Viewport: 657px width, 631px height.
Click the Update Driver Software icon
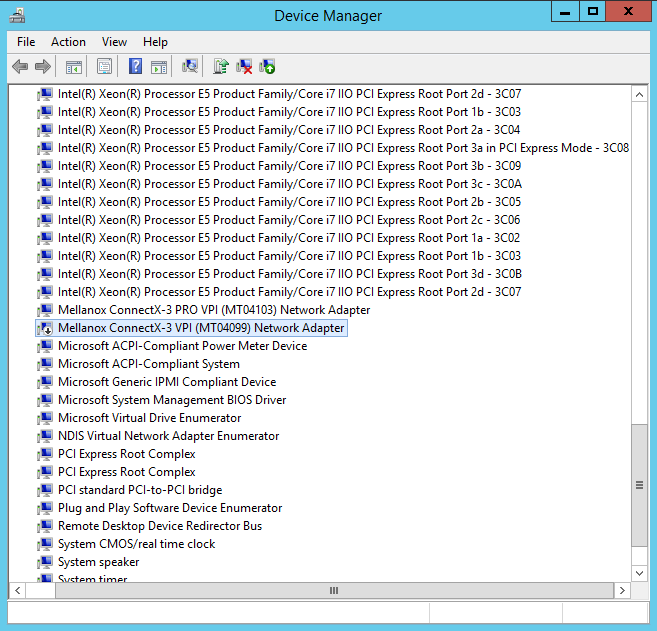click(221, 66)
